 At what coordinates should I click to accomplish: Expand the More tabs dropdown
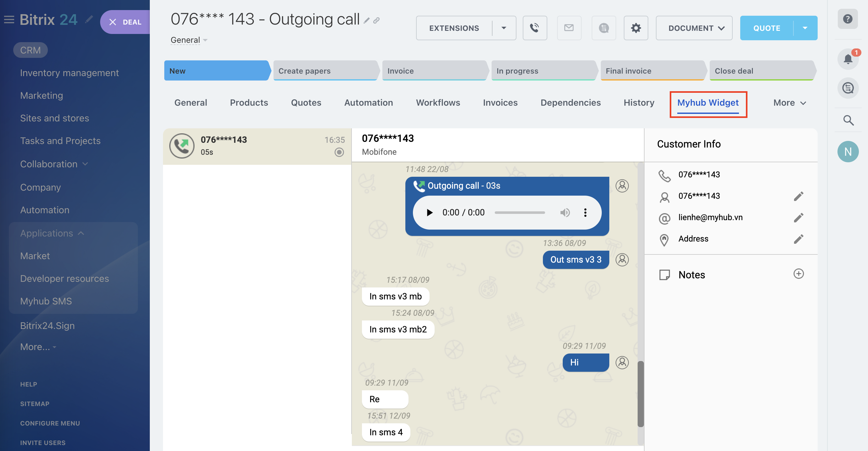(789, 103)
